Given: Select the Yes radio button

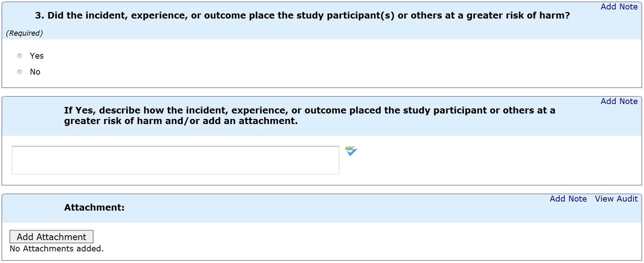Looking at the screenshot, I should click(20, 56).
